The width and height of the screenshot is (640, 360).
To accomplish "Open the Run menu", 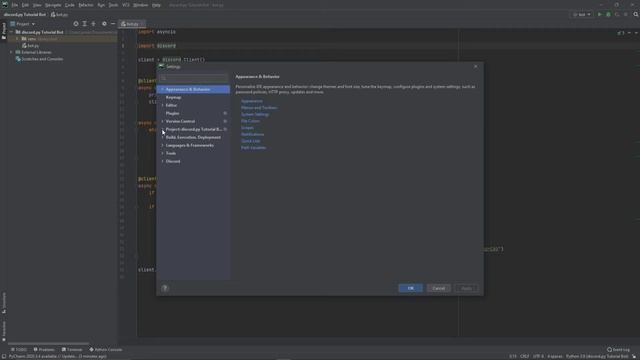I will point(101,5).
